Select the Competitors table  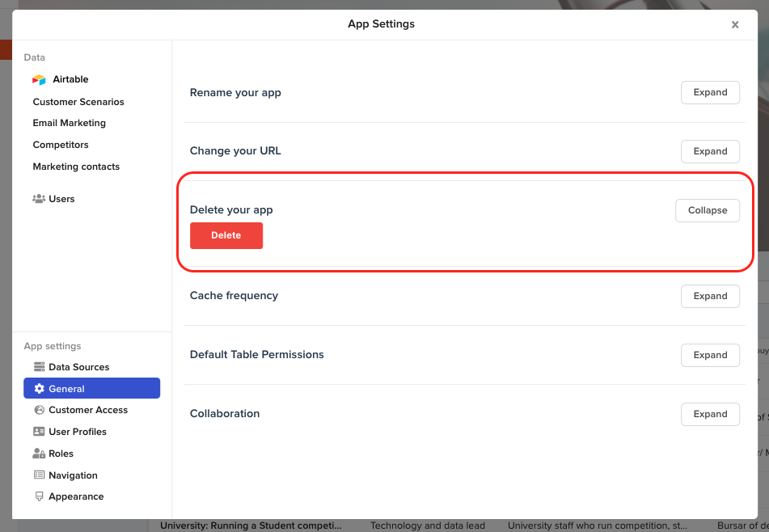tap(61, 145)
